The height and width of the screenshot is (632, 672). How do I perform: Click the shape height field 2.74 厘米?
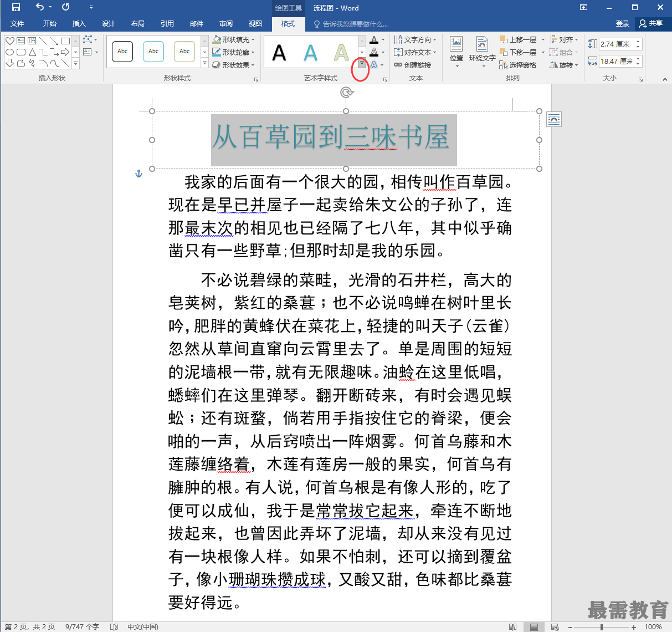[617, 44]
